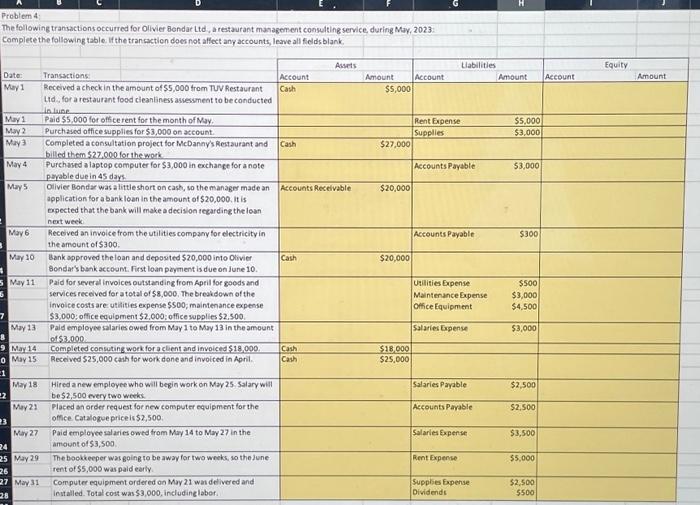This screenshot has width=700, height=505.
Task: Click the 'Supplies Expense' cell for May 31
Action: click(x=440, y=483)
